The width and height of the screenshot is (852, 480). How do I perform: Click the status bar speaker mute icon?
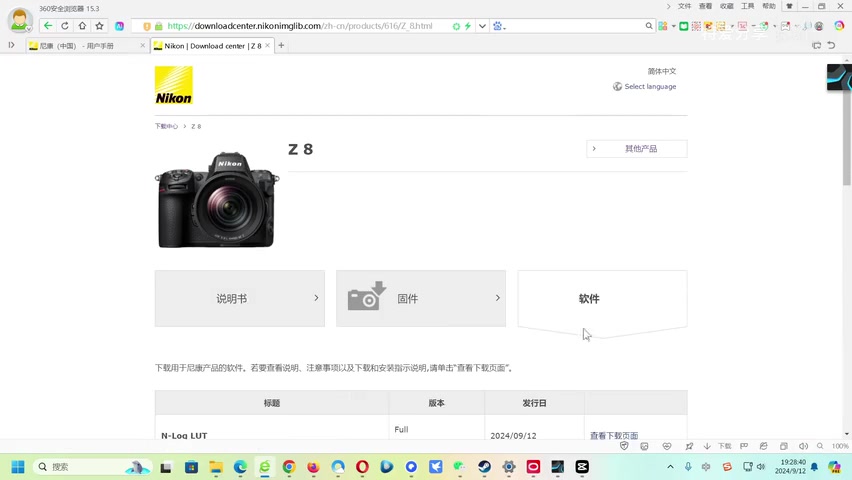click(803, 446)
